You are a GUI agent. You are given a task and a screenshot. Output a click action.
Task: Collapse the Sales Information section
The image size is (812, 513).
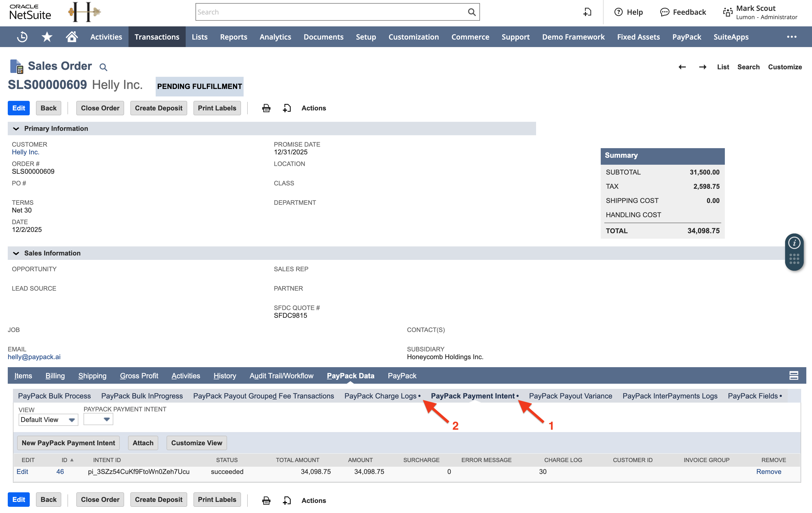point(16,253)
